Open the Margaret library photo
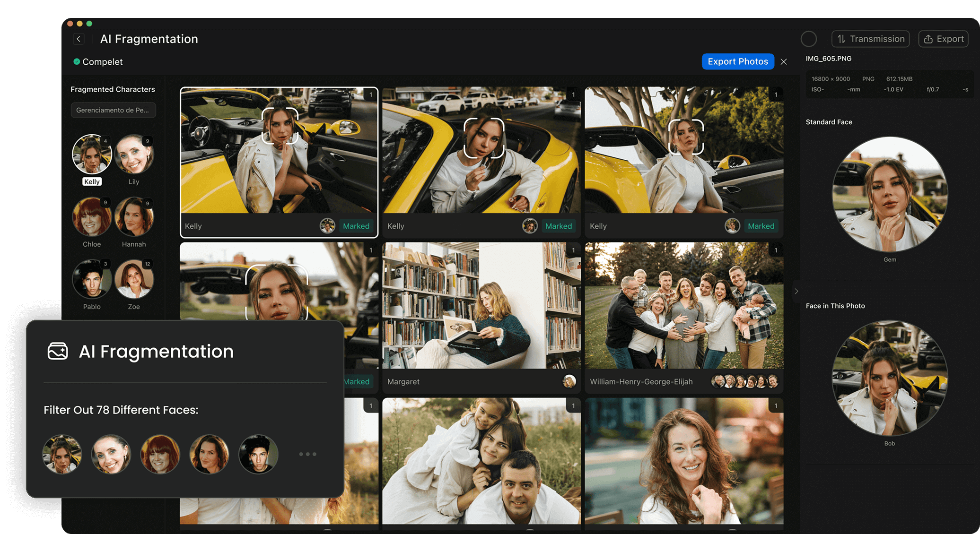980x551 pixels. tap(481, 306)
